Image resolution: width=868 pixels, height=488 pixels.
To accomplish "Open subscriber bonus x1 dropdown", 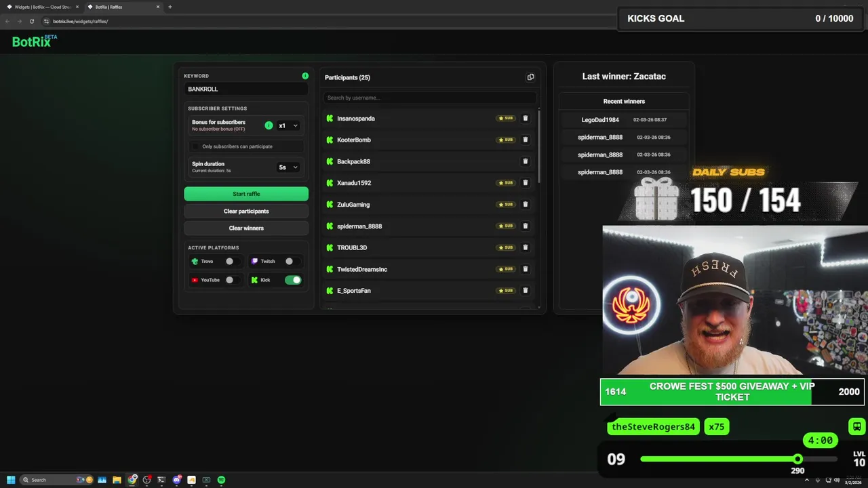I will (x=288, y=125).
